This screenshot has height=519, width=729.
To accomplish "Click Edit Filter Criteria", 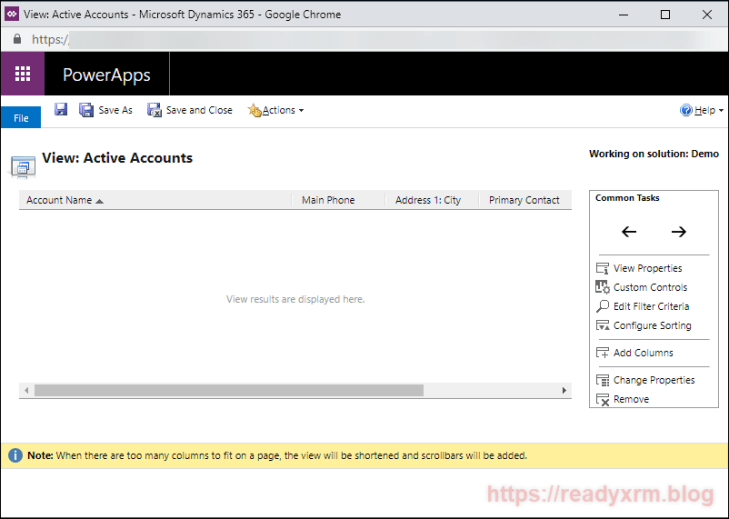I will (x=650, y=306).
